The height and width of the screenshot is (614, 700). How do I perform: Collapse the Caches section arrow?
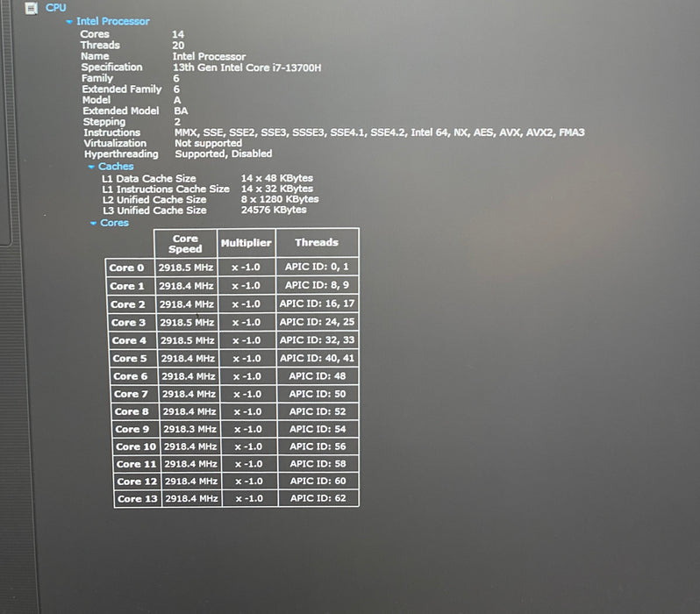(x=91, y=167)
